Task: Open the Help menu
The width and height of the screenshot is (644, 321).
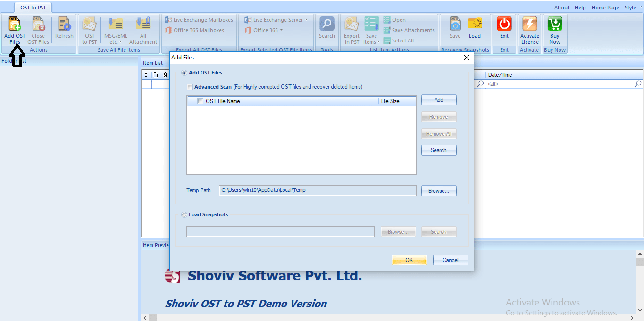Action: point(580,8)
